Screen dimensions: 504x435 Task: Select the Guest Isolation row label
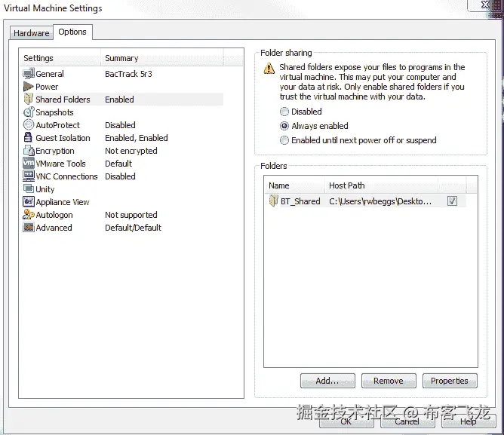tap(63, 138)
